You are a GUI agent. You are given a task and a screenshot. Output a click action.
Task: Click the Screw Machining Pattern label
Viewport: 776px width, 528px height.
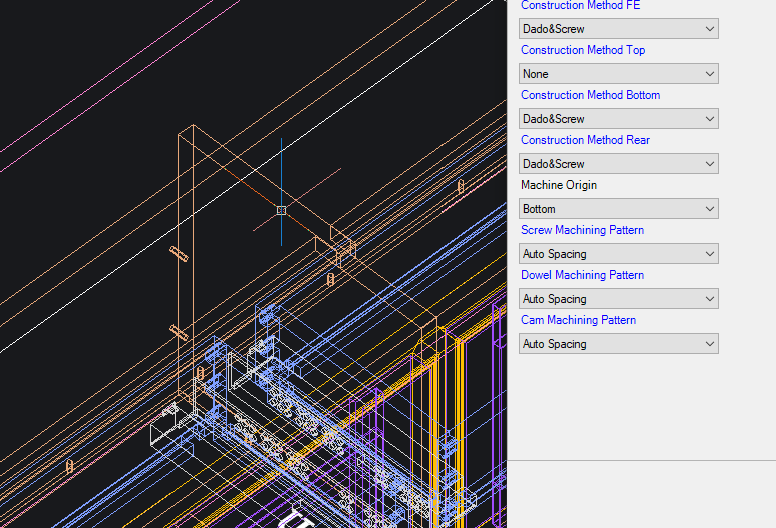pos(582,230)
